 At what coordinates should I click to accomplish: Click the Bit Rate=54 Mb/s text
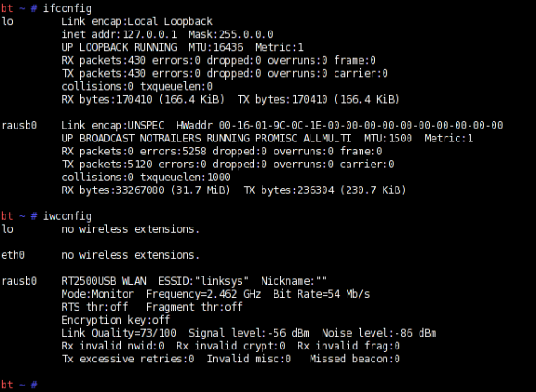click(322, 294)
